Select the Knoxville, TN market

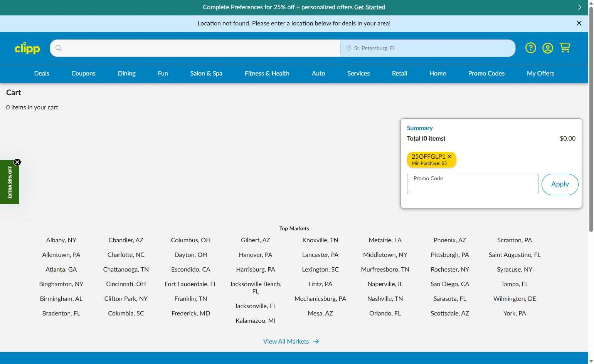tap(320, 240)
